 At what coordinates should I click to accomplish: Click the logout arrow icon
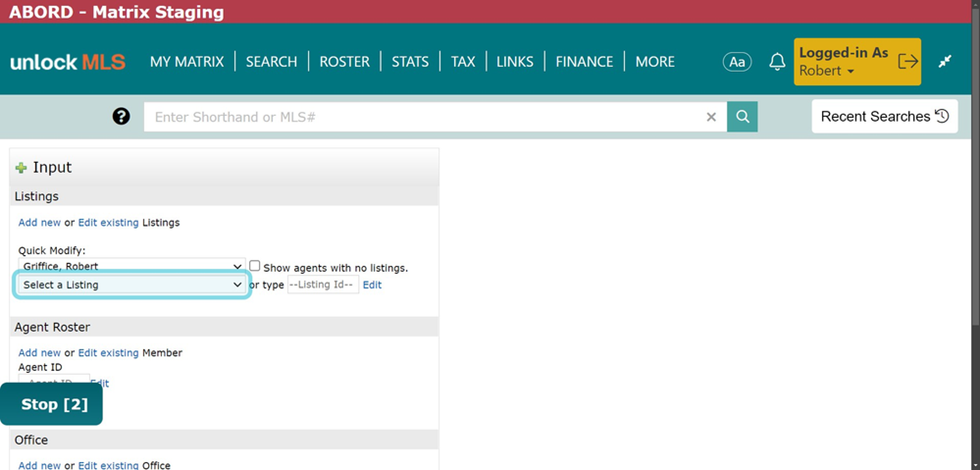(x=907, y=61)
